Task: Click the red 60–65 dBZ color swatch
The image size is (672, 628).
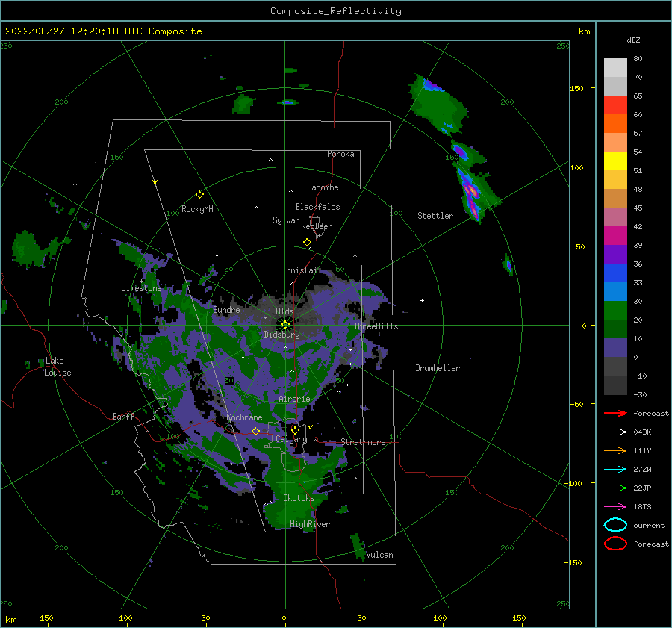Action: 615,105
